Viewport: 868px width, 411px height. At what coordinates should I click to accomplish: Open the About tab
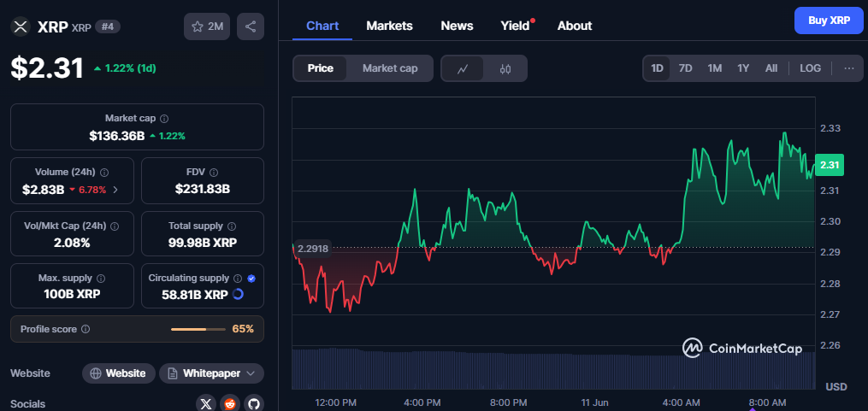575,26
